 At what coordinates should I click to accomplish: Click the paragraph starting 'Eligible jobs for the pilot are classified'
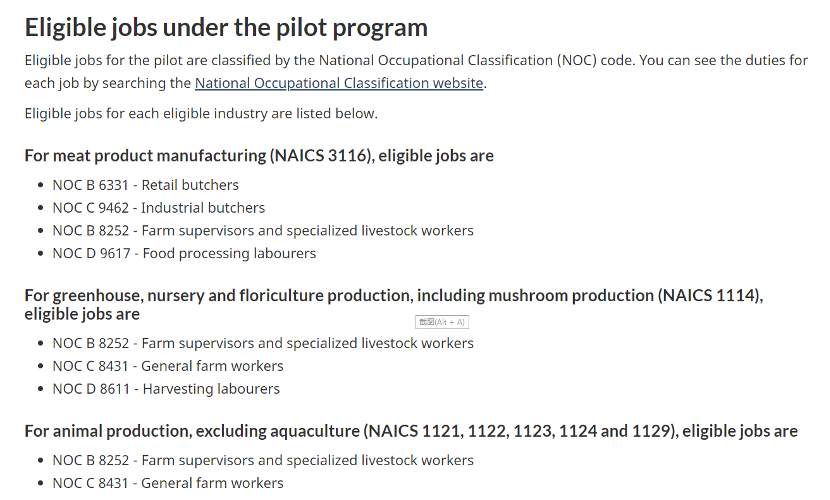(x=415, y=60)
